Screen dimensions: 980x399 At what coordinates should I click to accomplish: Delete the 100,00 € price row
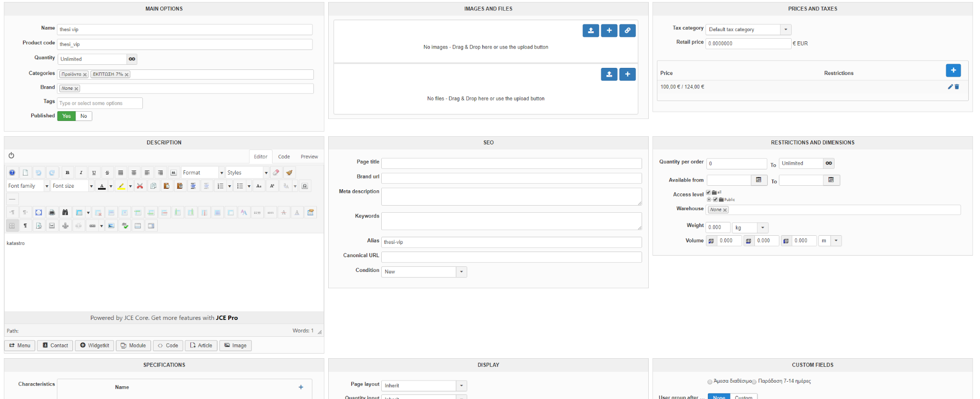[957, 87]
